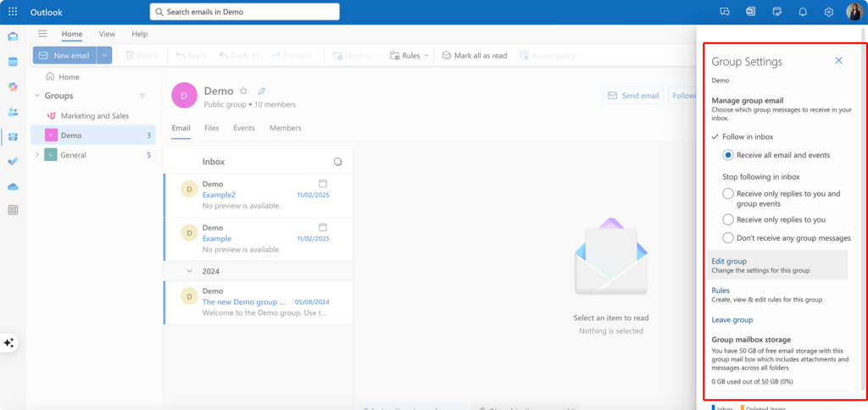
Task: Click the New email button
Action: pos(64,55)
